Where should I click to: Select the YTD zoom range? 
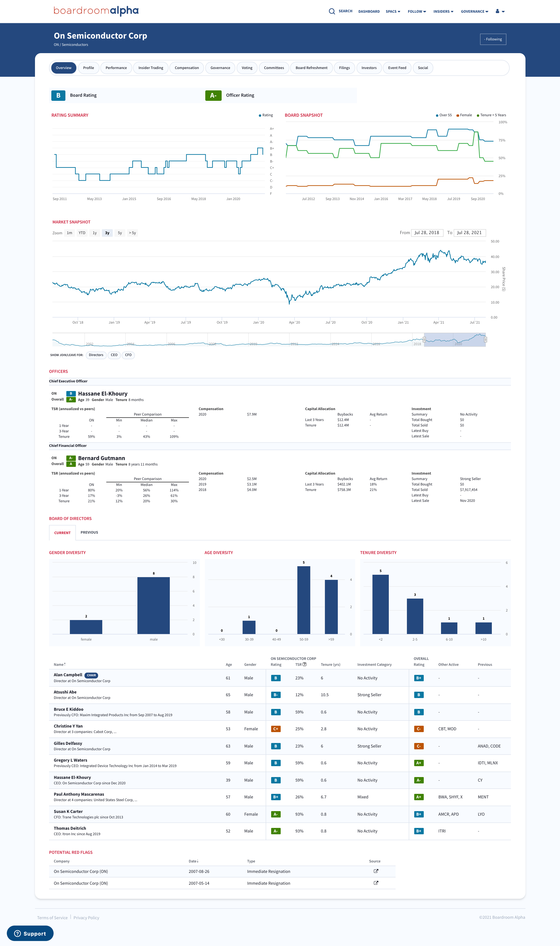tap(82, 233)
